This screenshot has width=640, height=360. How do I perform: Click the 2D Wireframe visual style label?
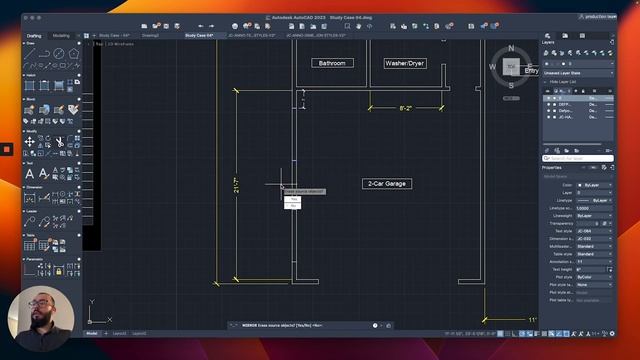121,44
